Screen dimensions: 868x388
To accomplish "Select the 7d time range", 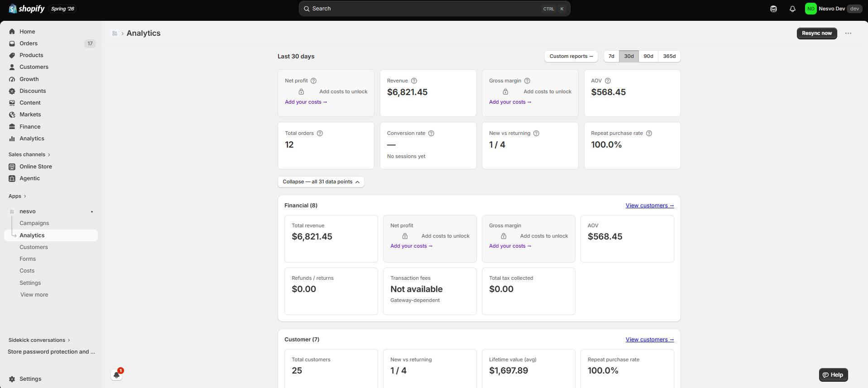I will (x=611, y=56).
